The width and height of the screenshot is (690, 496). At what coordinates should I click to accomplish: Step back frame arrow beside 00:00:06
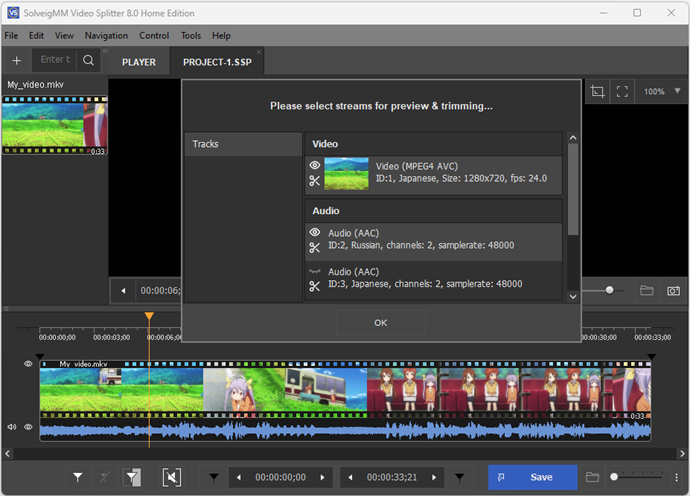pyautogui.click(x=123, y=291)
